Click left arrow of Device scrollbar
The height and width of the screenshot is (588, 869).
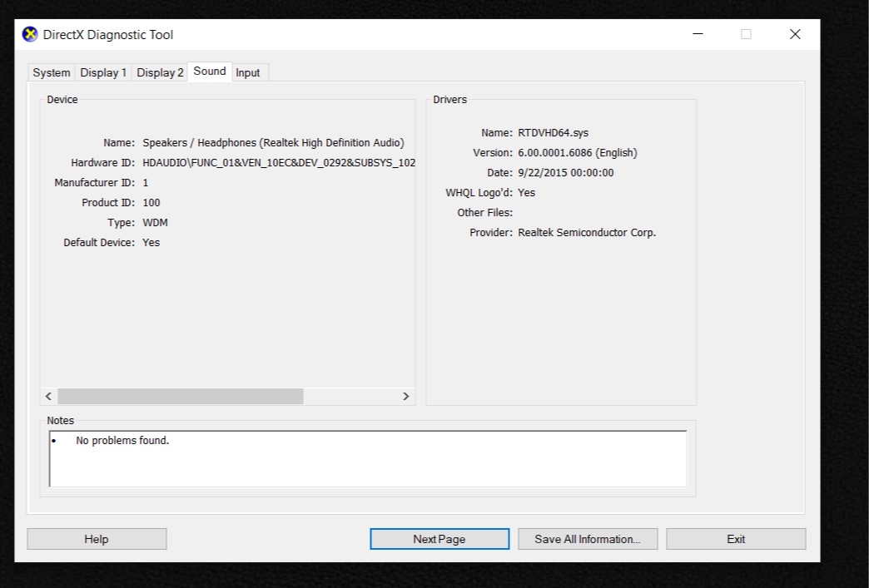pos(49,396)
